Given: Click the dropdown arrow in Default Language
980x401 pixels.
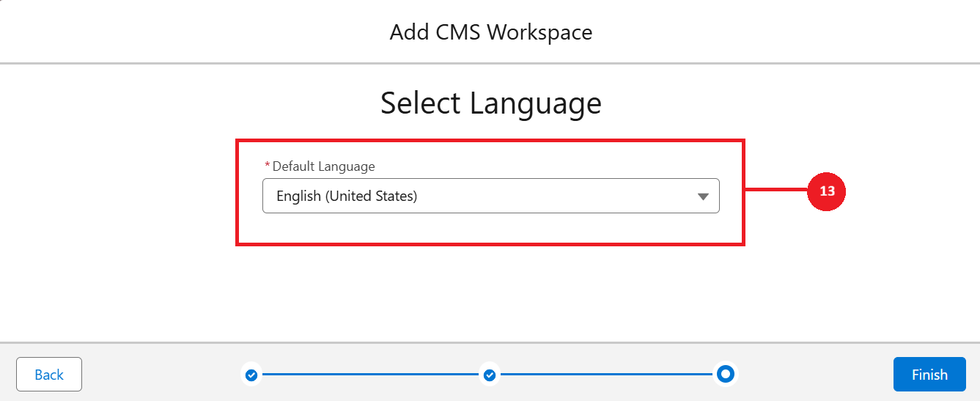Looking at the screenshot, I should click(703, 196).
